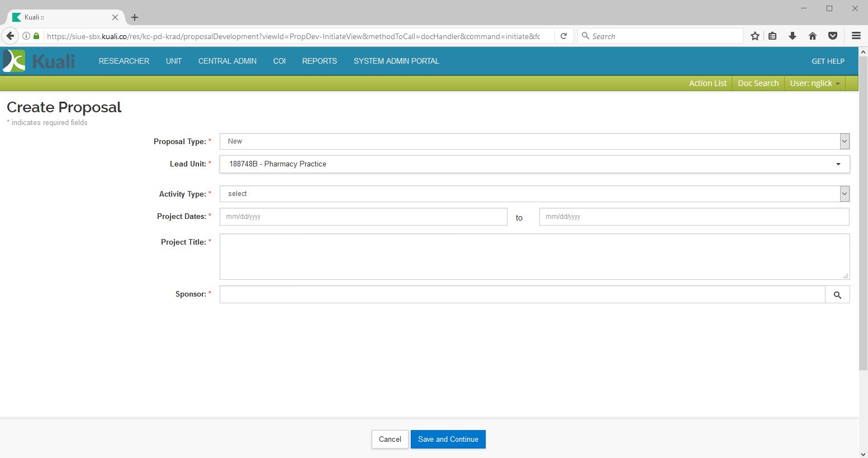Click the browser back arrow button
This screenshot has height=458, width=868.
[10, 36]
